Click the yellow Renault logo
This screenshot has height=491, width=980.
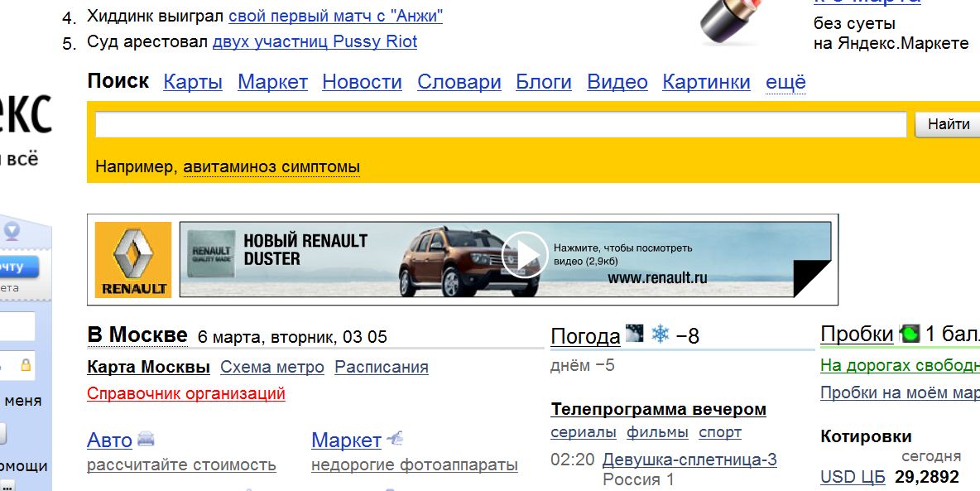pos(133,259)
